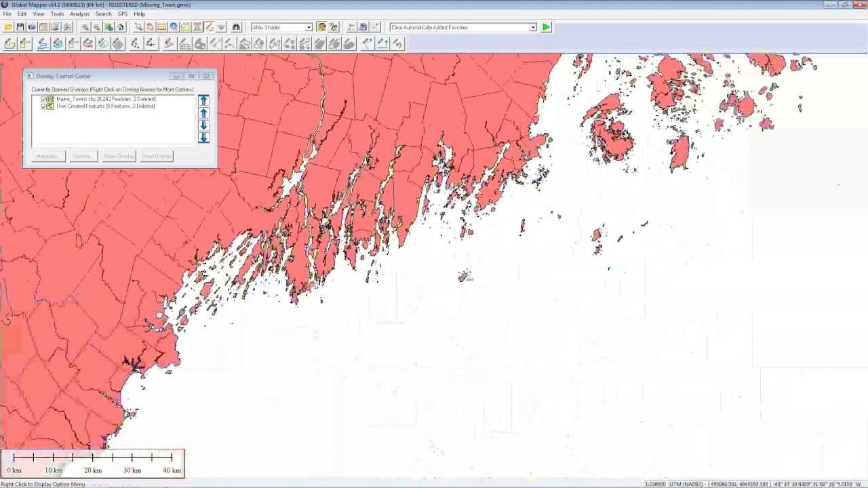Image resolution: width=868 pixels, height=488 pixels.
Task: Select the pencil Digitizer tool
Action: pos(210,27)
